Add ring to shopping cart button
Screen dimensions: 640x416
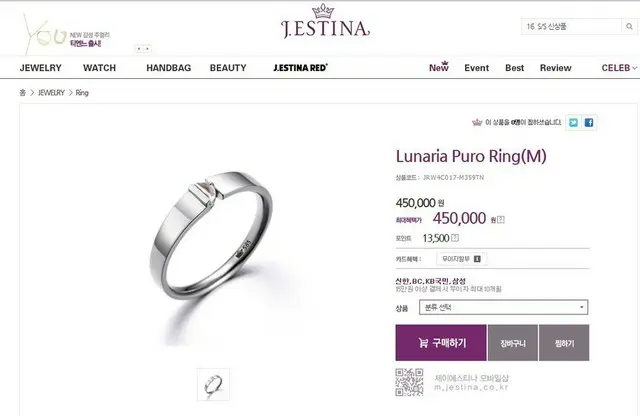(513, 343)
